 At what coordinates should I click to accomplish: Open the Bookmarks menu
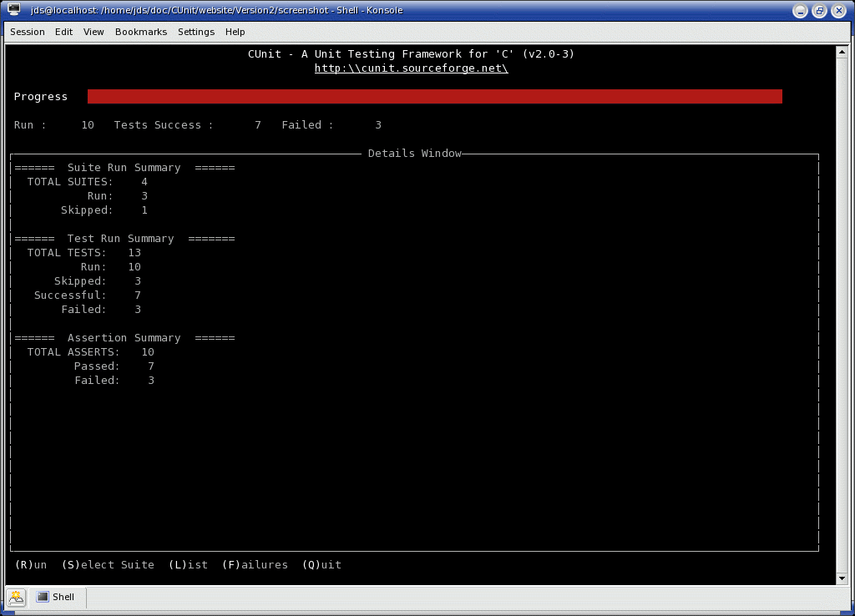140,32
